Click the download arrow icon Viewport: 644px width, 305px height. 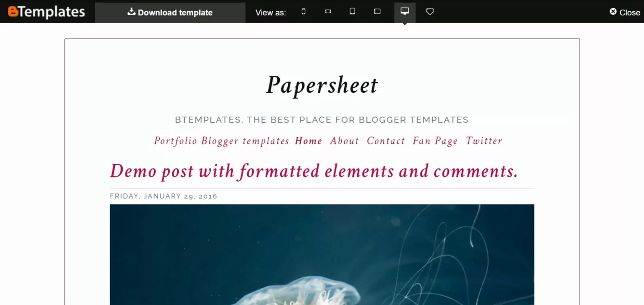(x=132, y=12)
